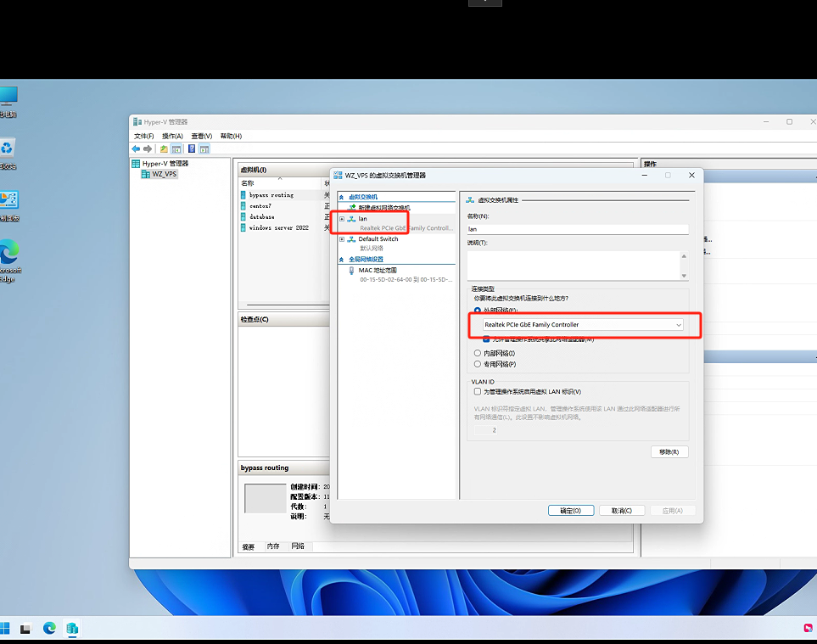This screenshot has width=817, height=644.
Task: Click the windows server 2022 VM icon
Action: [243, 227]
